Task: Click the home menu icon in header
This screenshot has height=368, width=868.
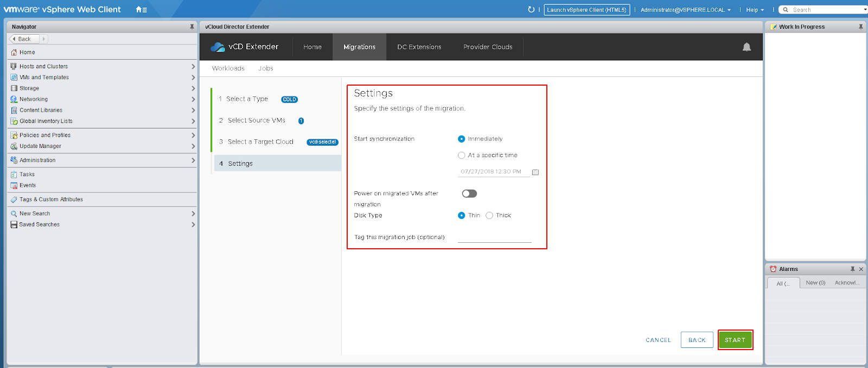Action: pos(141,10)
